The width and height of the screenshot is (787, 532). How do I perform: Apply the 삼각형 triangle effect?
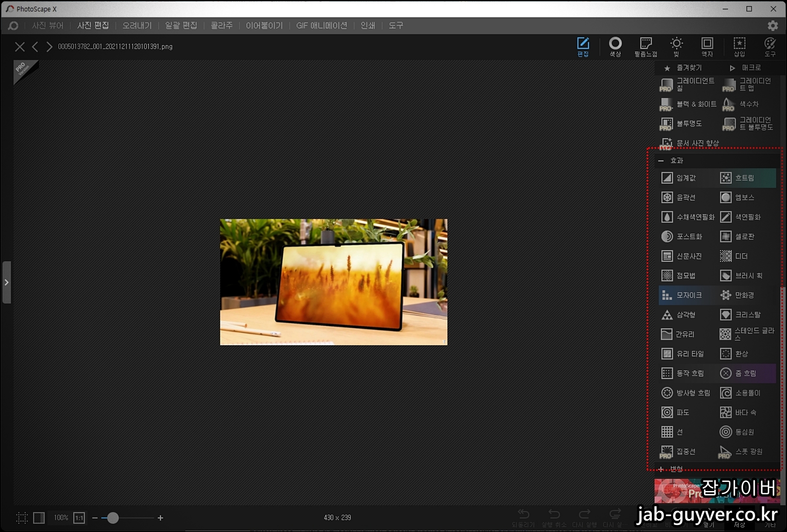click(x=687, y=315)
